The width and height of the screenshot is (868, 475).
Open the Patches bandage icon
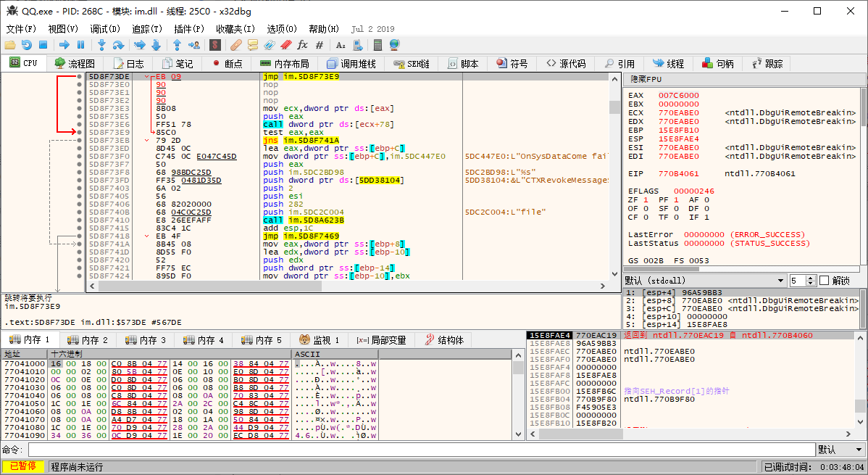click(235, 45)
